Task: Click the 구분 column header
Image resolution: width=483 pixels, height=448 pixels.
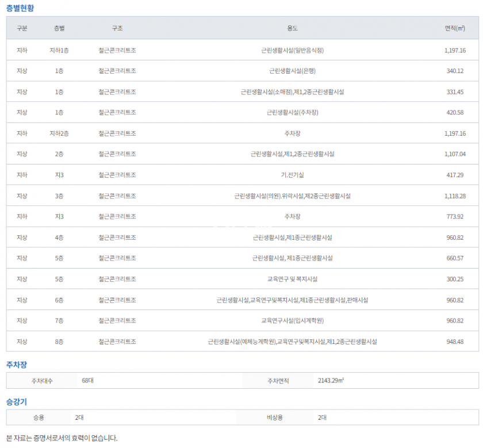Action: click(22, 28)
